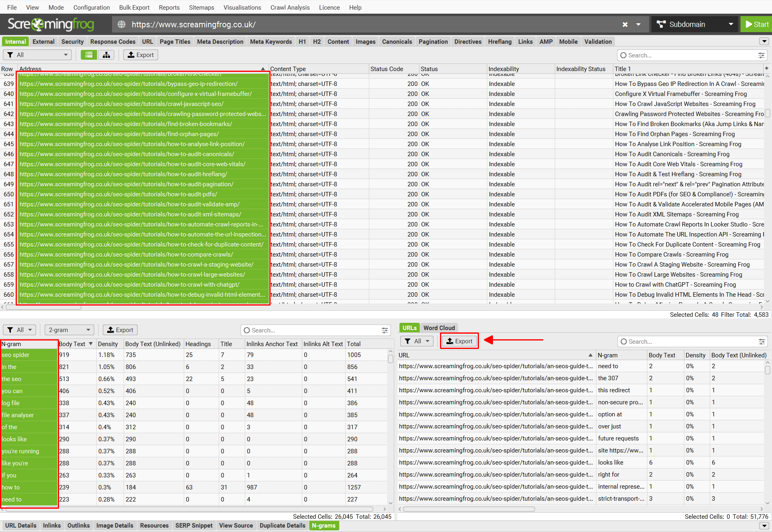This screenshot has width=772, height=532.
Task: Open the Visualisations menu
Action: coord(242,7)
